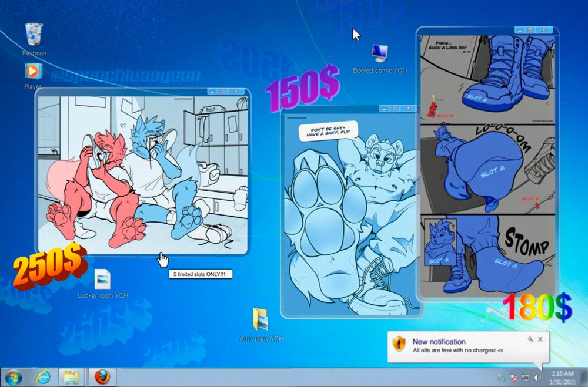Open the Trashcan desktop icon
The width and height of the screenshot is (588, 387).
(x=34, y=35)
